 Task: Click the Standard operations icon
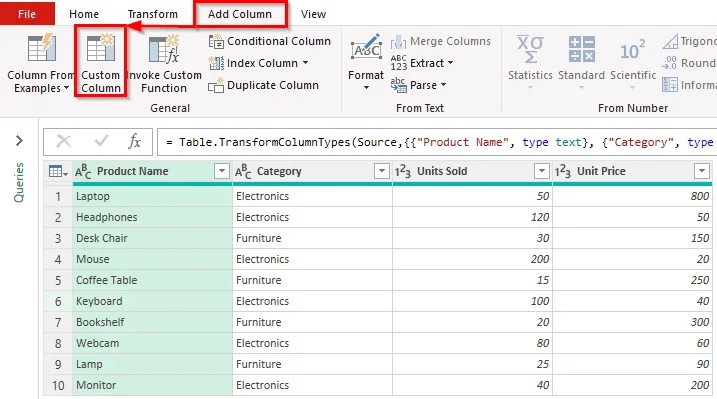click(582, 49)
